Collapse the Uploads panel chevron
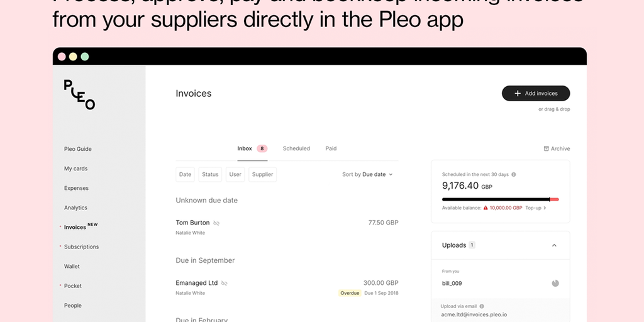The image size is (644, 322). click(554, 245)
